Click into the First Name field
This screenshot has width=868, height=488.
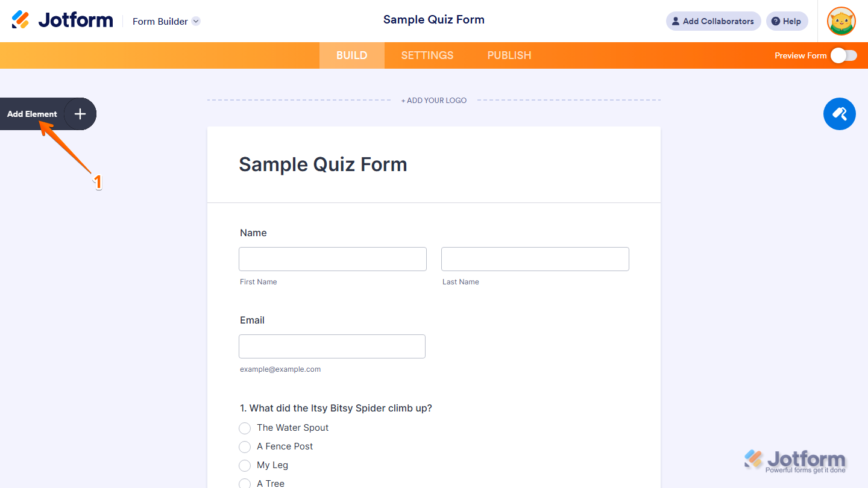(x=332, y=259)
